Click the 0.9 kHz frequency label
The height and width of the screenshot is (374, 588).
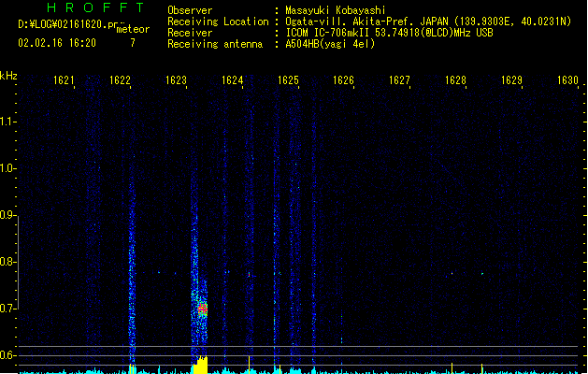coord(7,215)
